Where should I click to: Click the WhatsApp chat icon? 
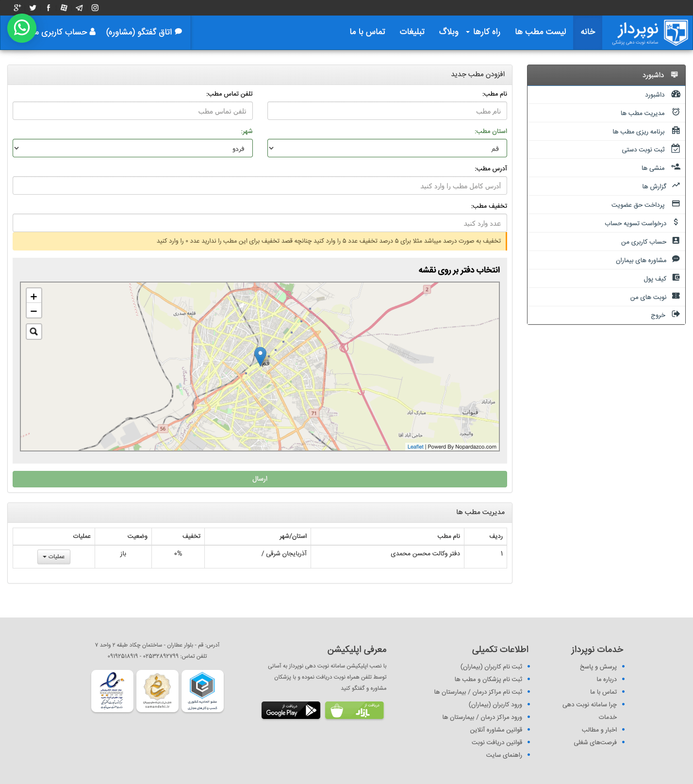coord(22,28)
